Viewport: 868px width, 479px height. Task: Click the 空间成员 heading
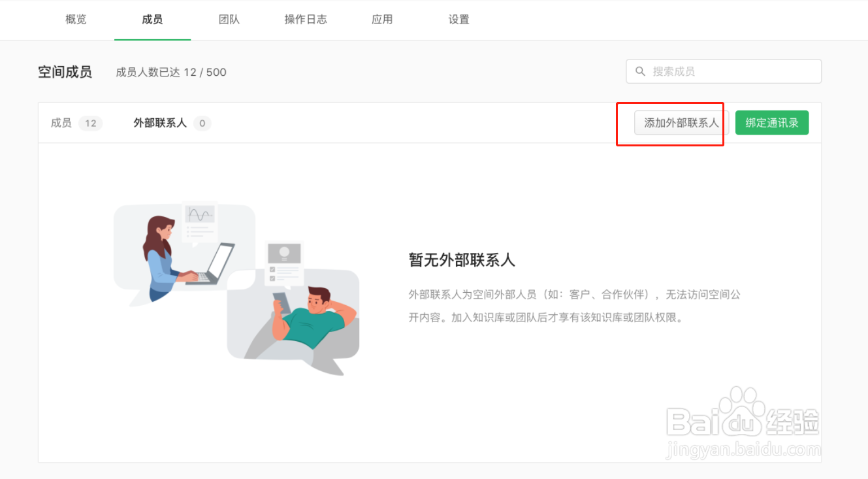65,72
